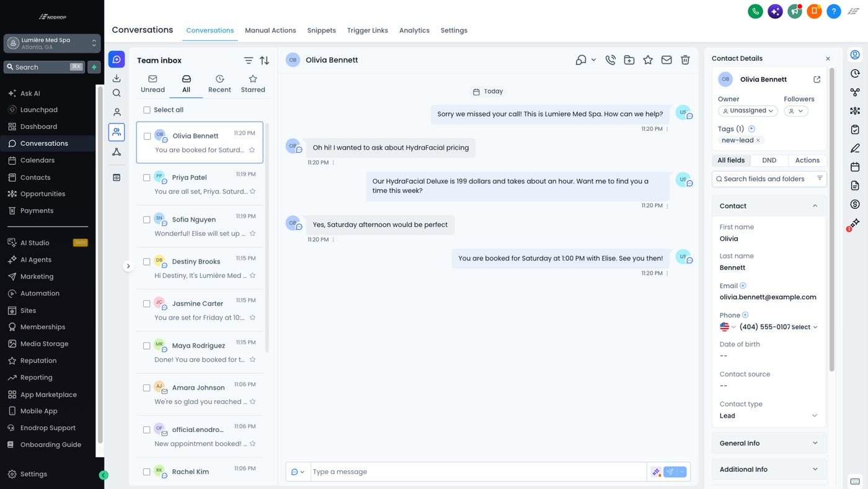
Task: Open Olivia Bennett contact in new window
Action: coord(817,79)
